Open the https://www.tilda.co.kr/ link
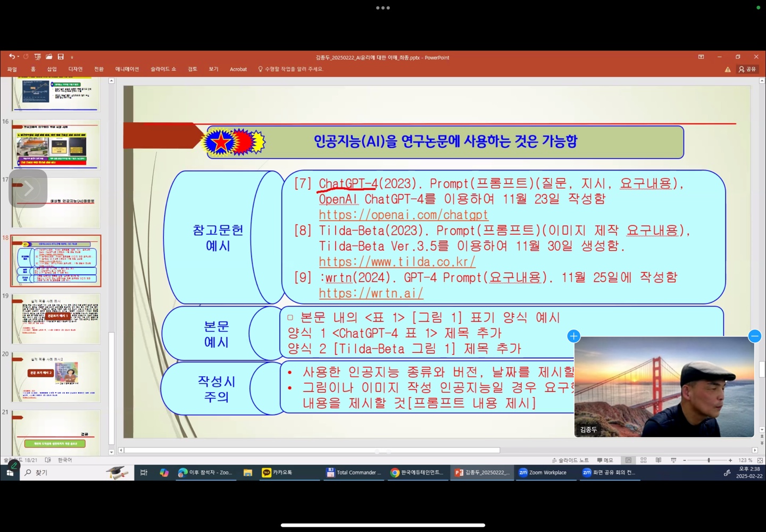 point(397,261)
